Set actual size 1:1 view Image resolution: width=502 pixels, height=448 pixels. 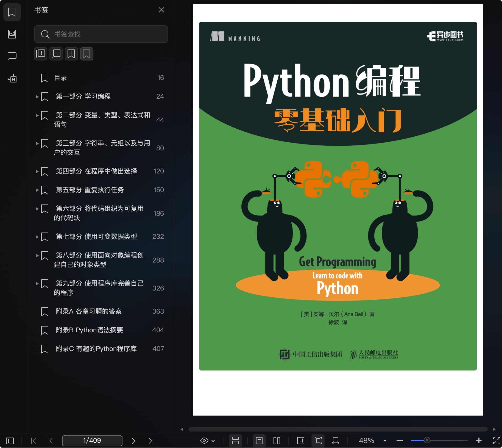point(301,441)
